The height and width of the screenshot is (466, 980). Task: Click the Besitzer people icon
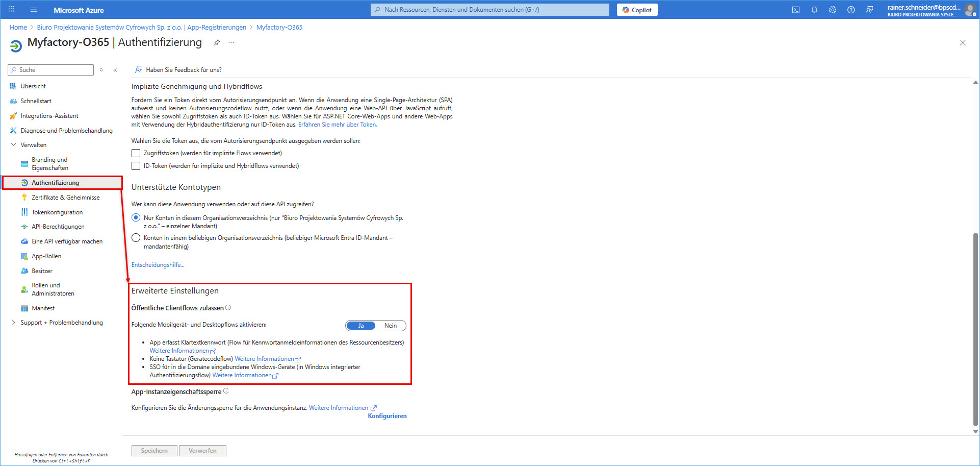24,271
